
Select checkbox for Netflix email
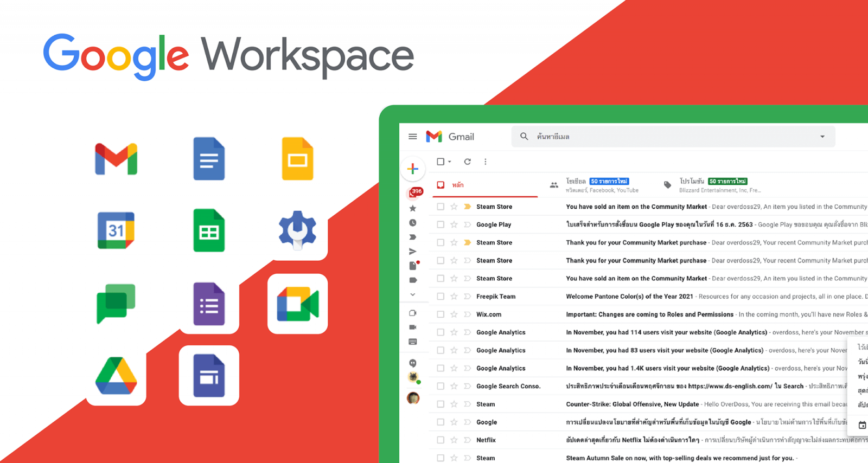[x=441, y=440]
